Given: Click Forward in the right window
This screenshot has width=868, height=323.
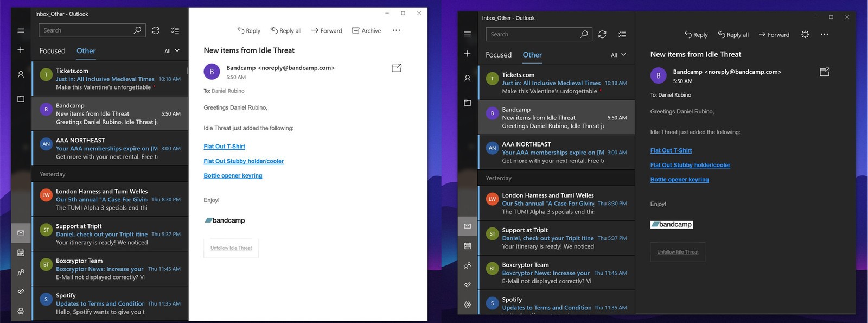Looking at the screenshot, I should (x=774, y=35).
